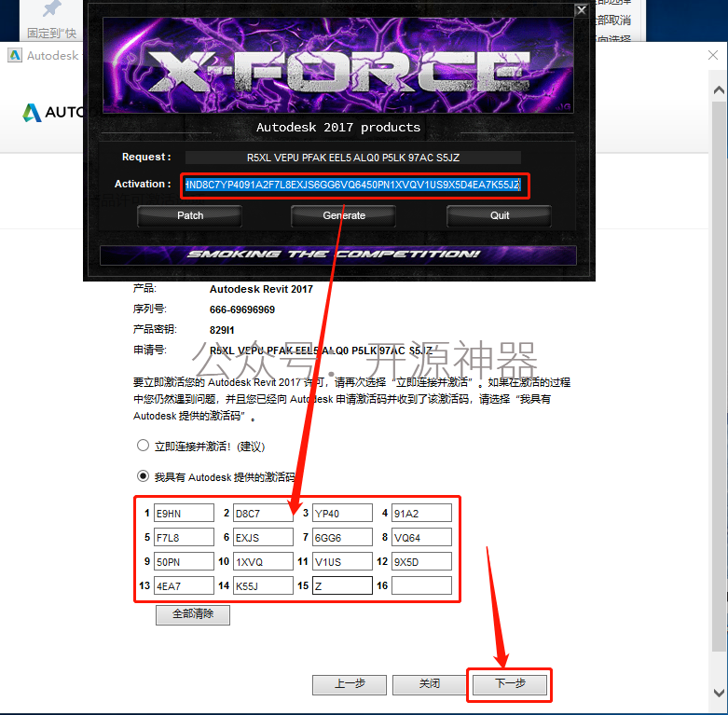Click the pin icon above 固定到快 label
Viewport: 728px width, 715px height.
(x=51, y=8)
